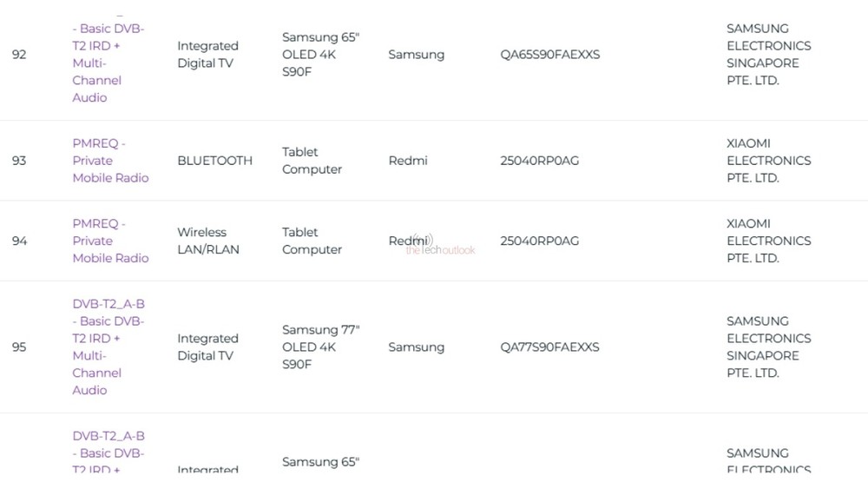Click Integrated Digital TV in row 95

207,347
